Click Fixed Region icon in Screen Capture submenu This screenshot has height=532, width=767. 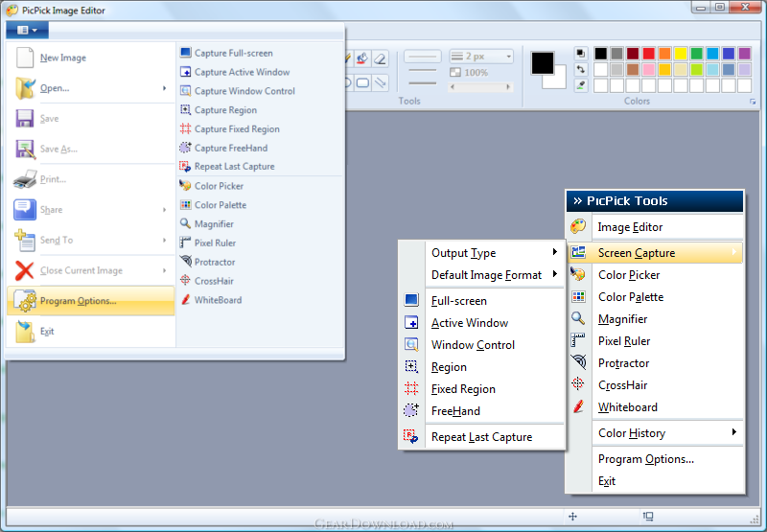(x=411, y=388)
